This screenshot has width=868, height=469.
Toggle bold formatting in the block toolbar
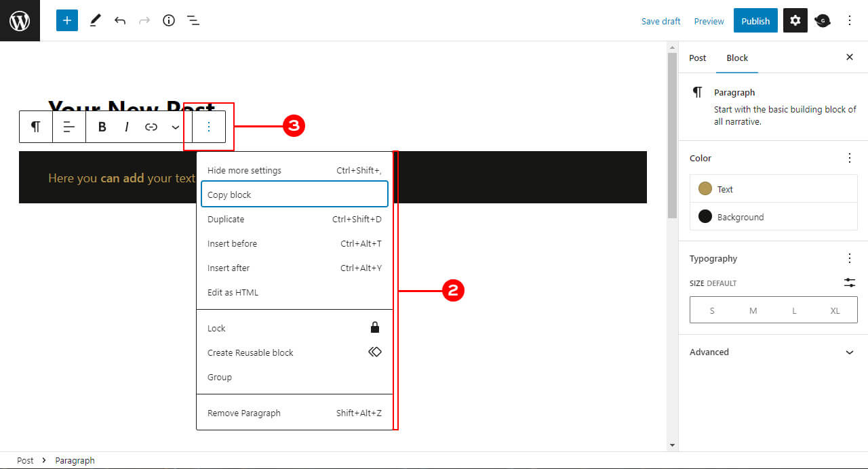102,126
